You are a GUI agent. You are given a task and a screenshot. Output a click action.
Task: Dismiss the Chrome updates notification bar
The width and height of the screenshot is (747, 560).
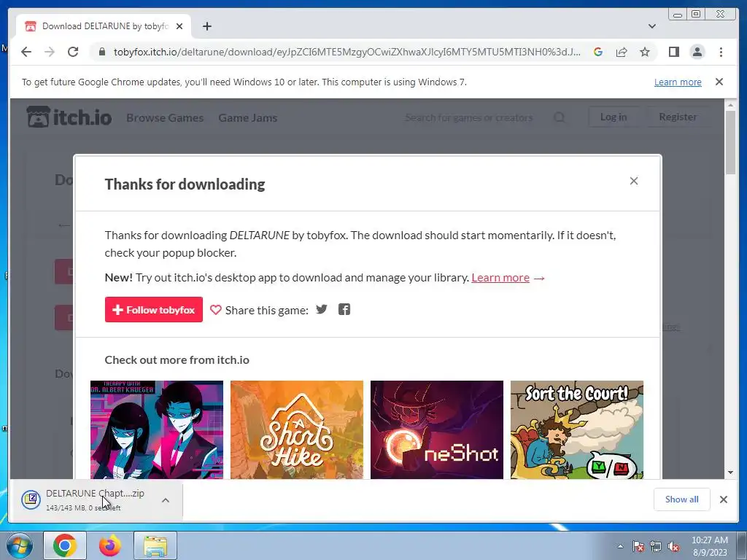(719, 82)
